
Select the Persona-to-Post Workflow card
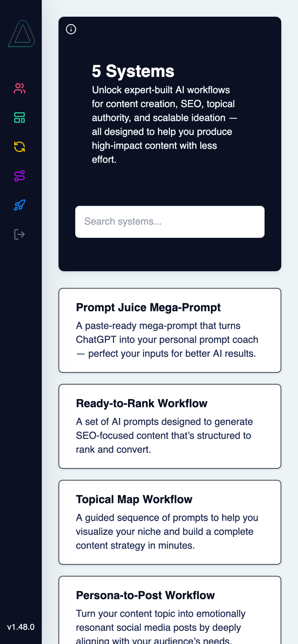(170, 612)
